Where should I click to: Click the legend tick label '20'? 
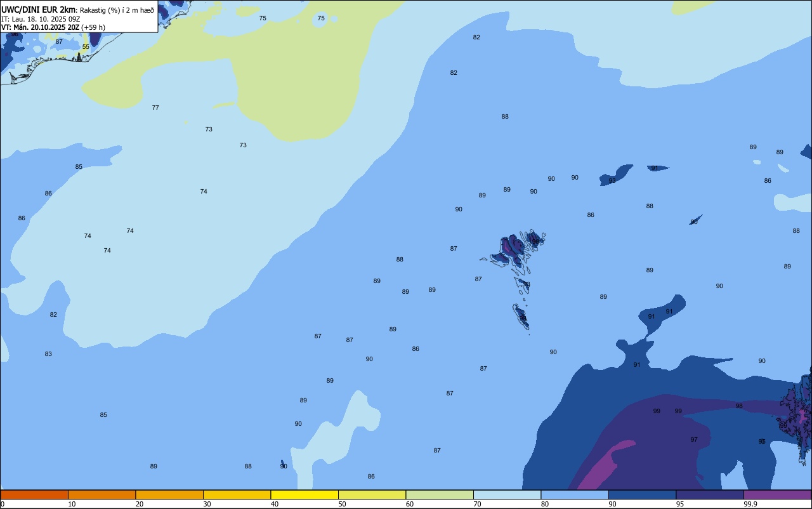[139, 504]
